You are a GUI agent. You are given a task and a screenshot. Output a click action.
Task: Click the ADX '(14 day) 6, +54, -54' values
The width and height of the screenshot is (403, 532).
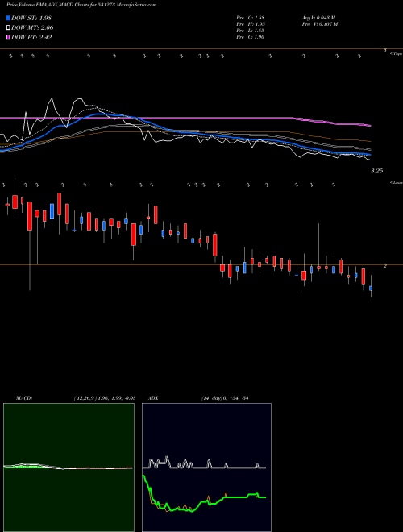pos(225,398)
